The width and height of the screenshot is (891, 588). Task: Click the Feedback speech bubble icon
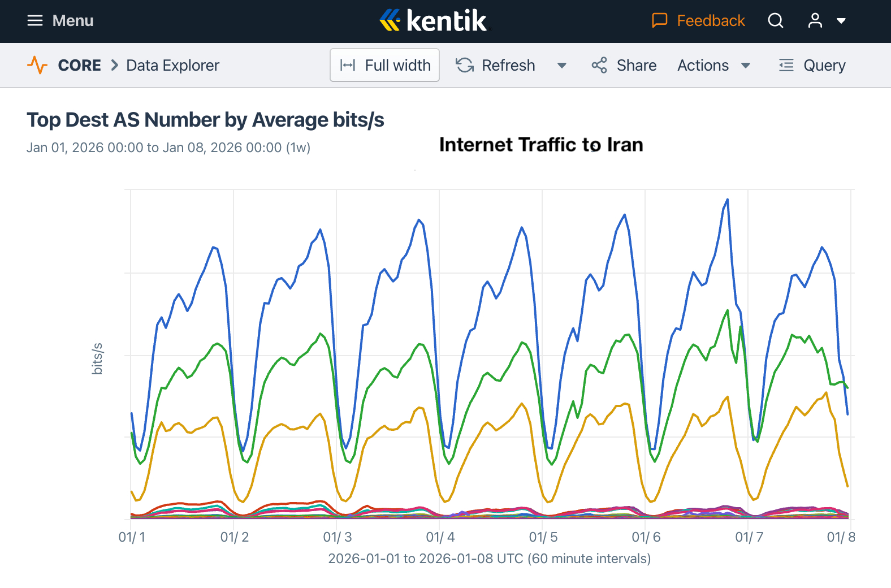click(659, 21)
